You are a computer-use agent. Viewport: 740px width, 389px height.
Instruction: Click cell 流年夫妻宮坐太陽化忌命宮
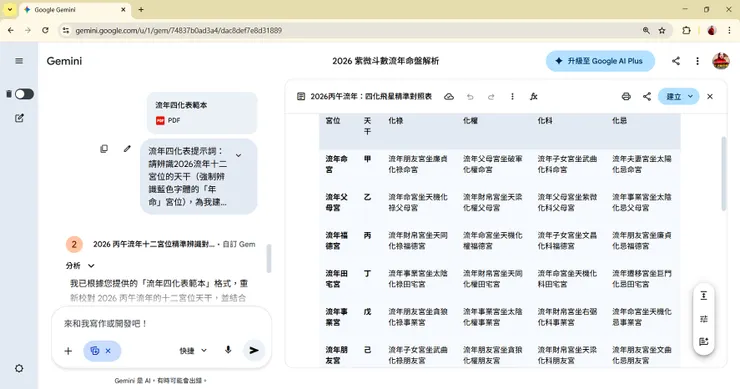(641, 164)
